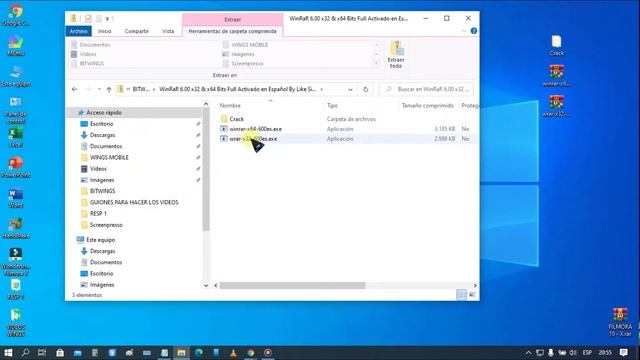Sort by Nombre column header
The width and height of the screenshot is (640, 360).
[x=230, y=106]
